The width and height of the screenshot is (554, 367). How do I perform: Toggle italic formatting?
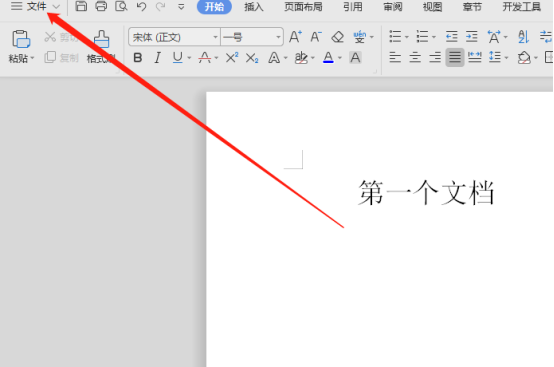click(x=158, y=58)
